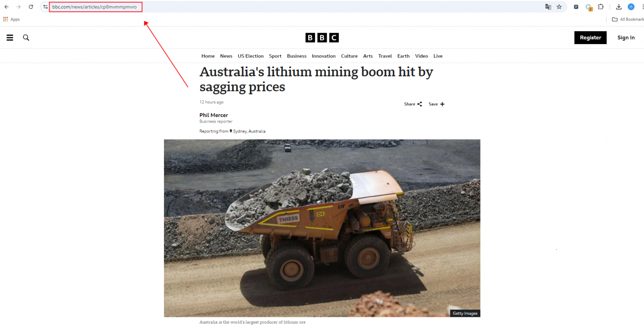Bookmark this page with the star icon
The width and height of the screenshot is (644, 331).
pyautogui.click(x=559, y=7)
